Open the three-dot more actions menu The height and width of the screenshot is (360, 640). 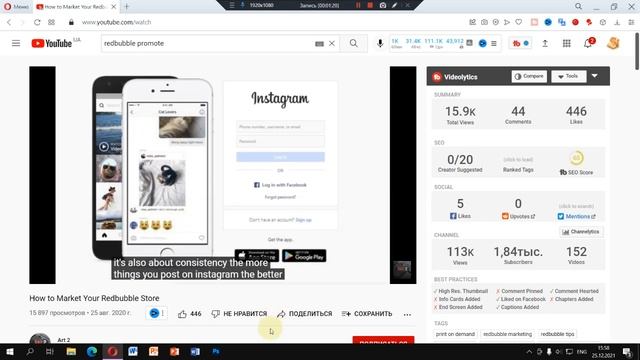click(x=407, y=314)
